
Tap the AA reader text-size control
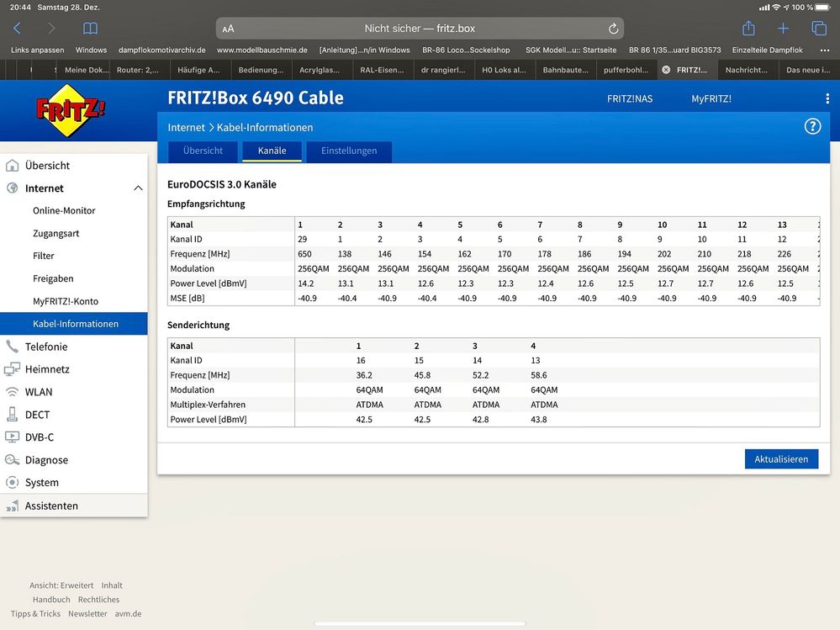(228, 29)
